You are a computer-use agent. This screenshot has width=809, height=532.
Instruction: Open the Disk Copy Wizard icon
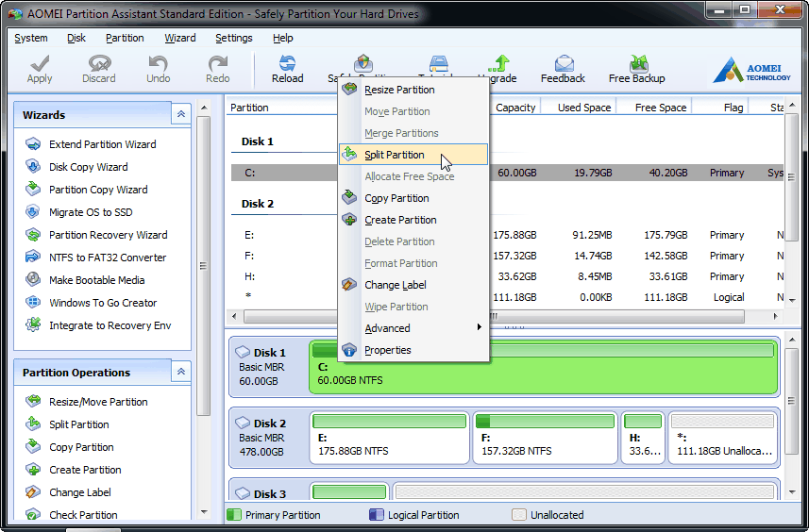pyautogui.click(x=33, y=167)
